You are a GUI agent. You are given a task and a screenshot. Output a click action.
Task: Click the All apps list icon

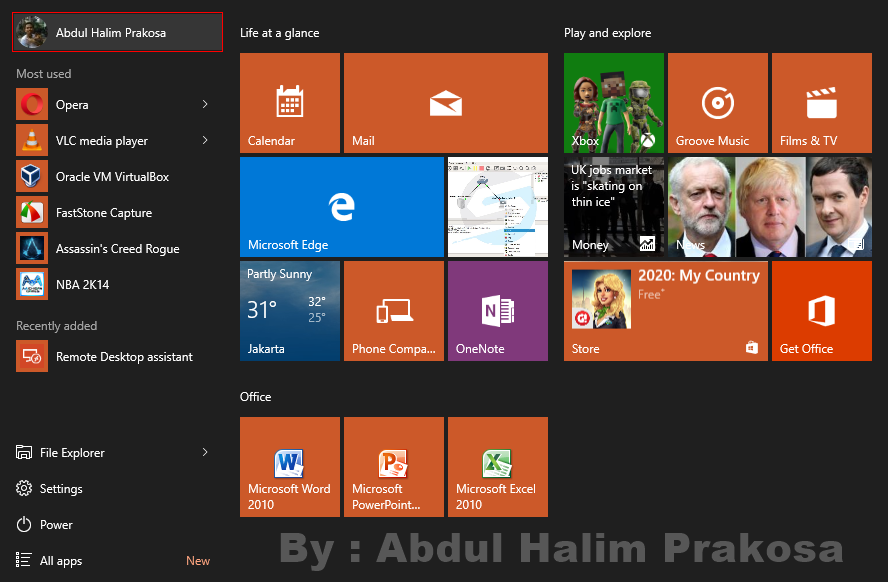(x=24, y=560)
